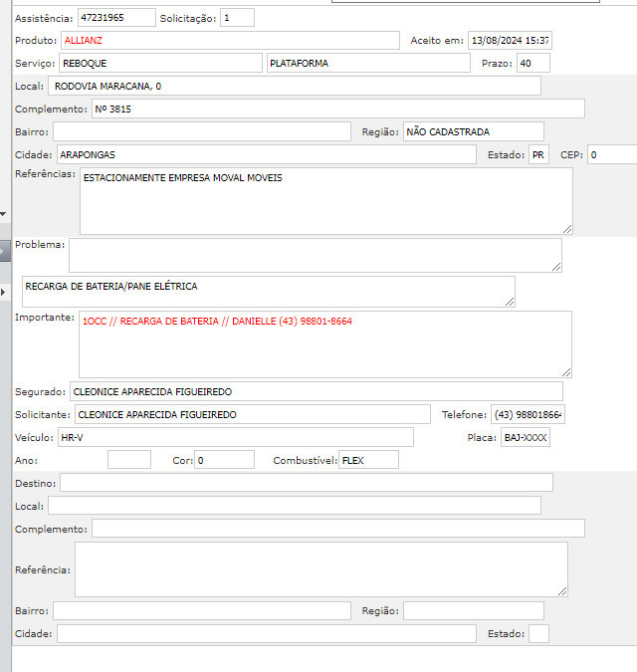Viewport: 637px width, 672px height.
Task: Expand the right arrow beside the Problema field
Action: click(x=3, y=291)
